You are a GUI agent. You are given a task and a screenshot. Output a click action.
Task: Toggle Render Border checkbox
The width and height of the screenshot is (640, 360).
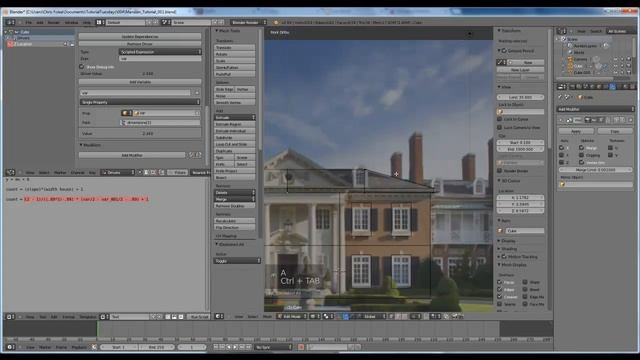point(500,171)
